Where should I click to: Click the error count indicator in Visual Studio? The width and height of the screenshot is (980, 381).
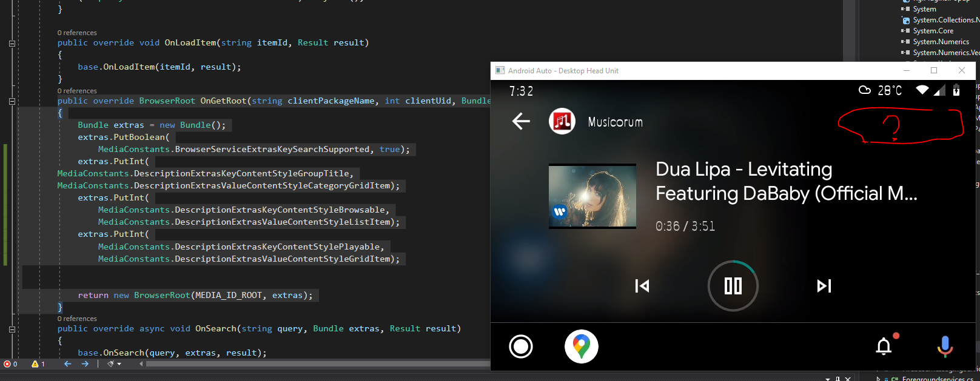tap(10, 364)
